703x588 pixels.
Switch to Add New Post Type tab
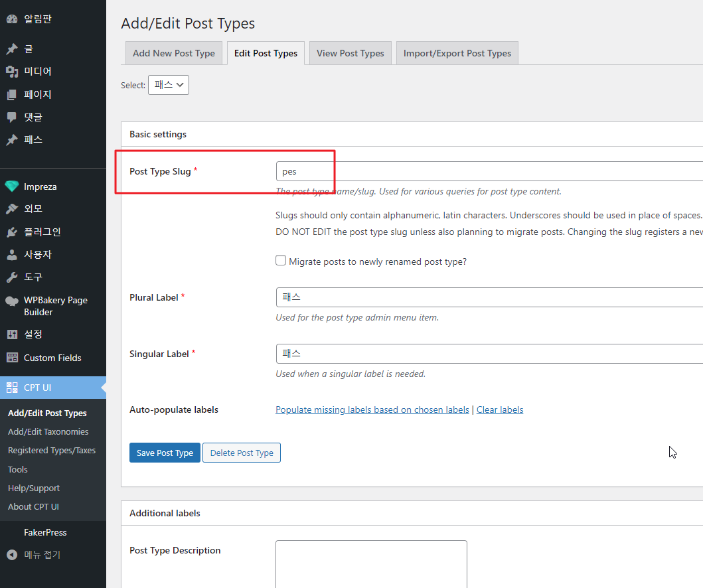[174, 53]
